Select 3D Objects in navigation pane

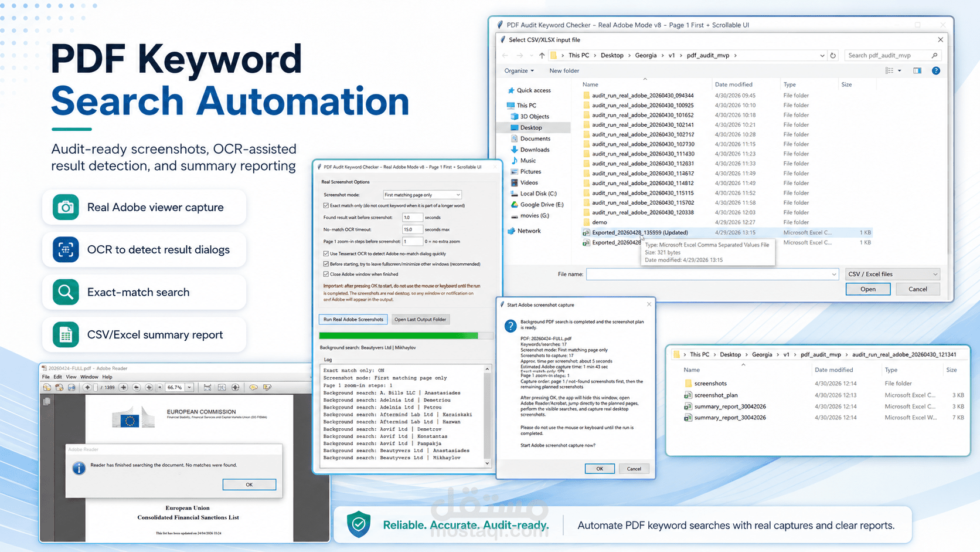point(530,117)
